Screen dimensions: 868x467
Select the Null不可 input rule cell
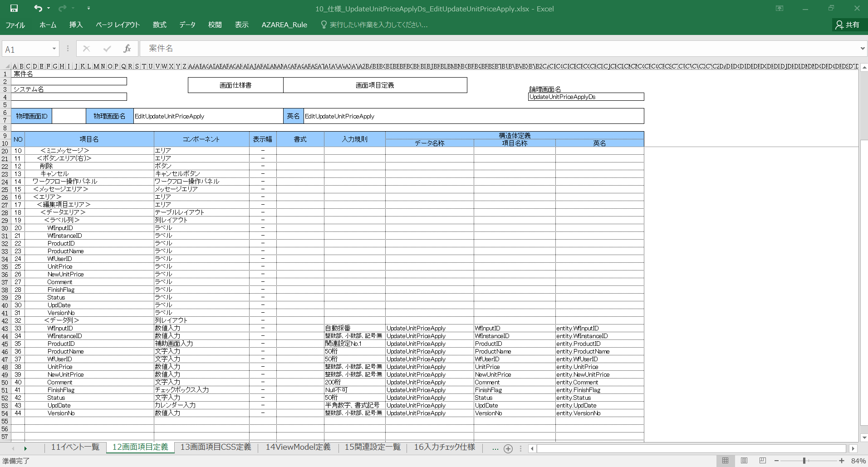(x=355, y=390)
